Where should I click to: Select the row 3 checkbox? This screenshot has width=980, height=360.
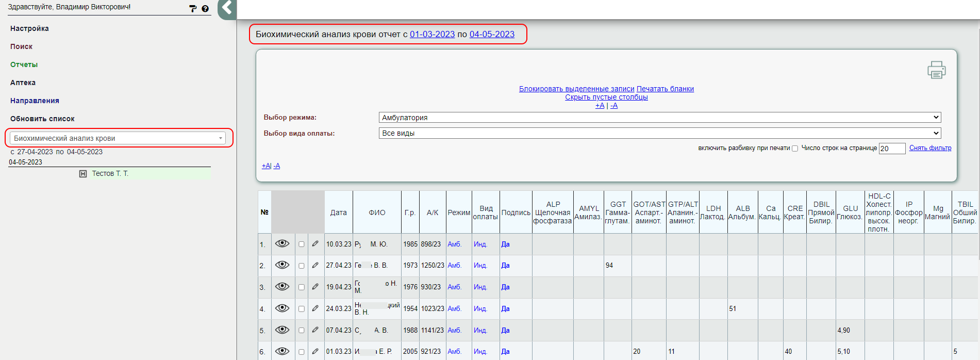click(x=302, y=287)
